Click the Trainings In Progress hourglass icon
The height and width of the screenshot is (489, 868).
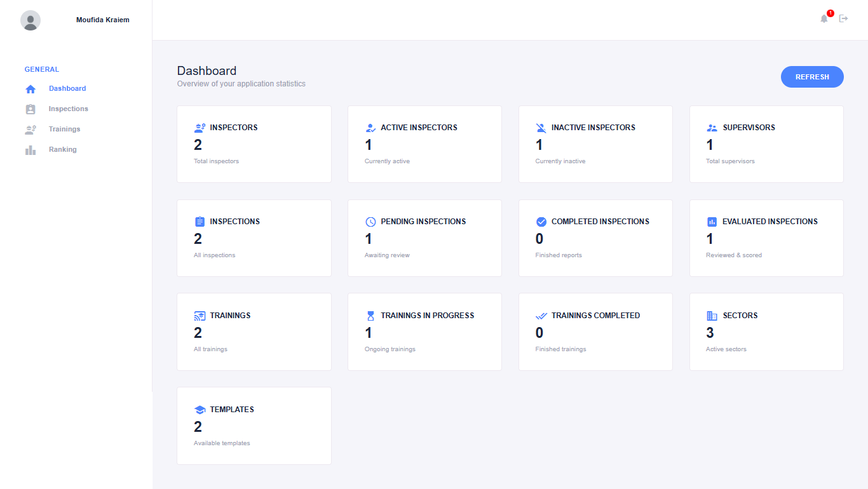coord(370,315)
